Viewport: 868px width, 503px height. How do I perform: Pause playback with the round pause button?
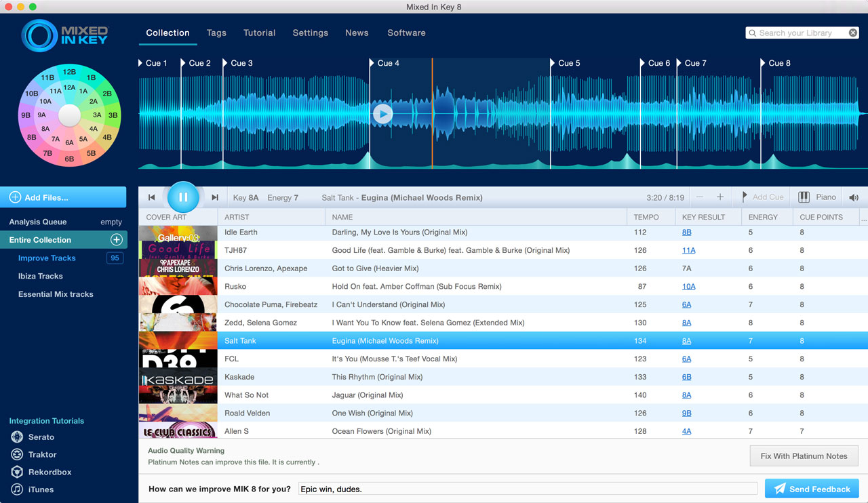click(x=183, y=197)
